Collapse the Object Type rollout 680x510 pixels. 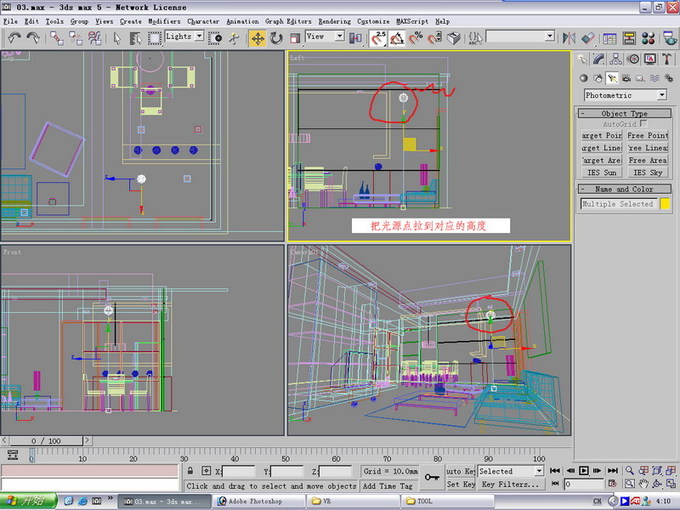(624, 114)
